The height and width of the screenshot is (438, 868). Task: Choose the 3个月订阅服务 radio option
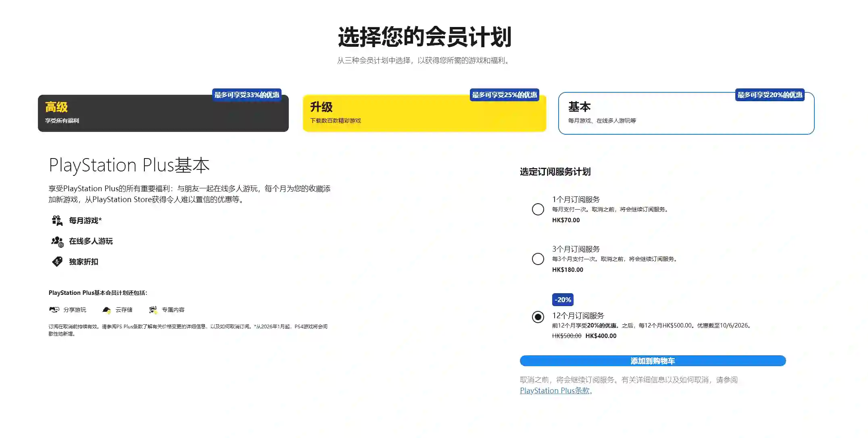coord(538,259)
